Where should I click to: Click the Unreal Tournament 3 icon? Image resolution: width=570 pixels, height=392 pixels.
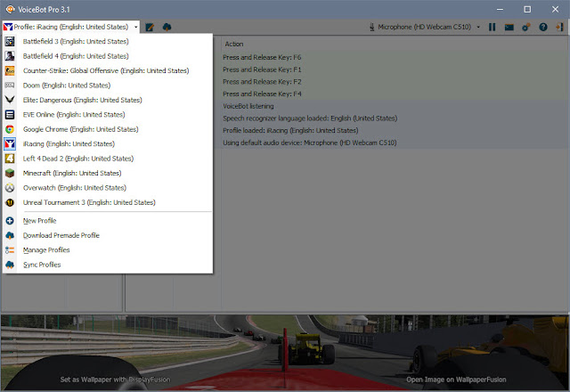[x=10, y=202]
